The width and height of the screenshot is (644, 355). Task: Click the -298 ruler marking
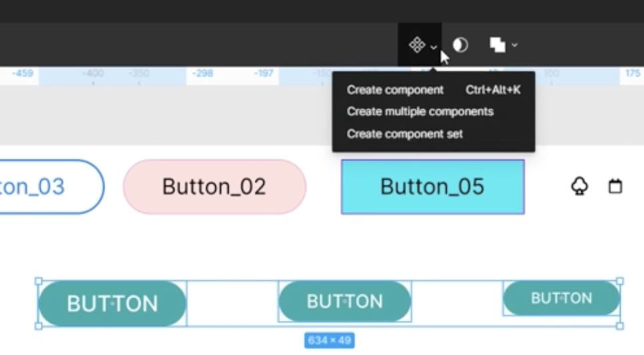[203, 73]
